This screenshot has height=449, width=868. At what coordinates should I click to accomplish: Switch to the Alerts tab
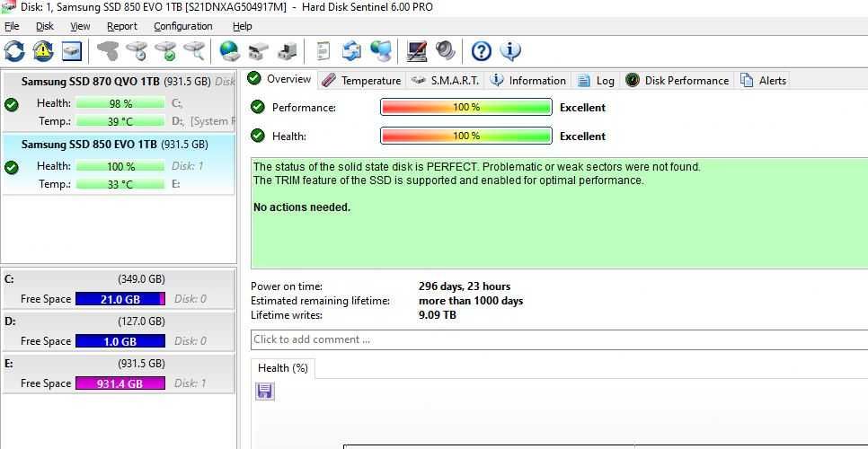pyautogui.click(x=763, y=80)
